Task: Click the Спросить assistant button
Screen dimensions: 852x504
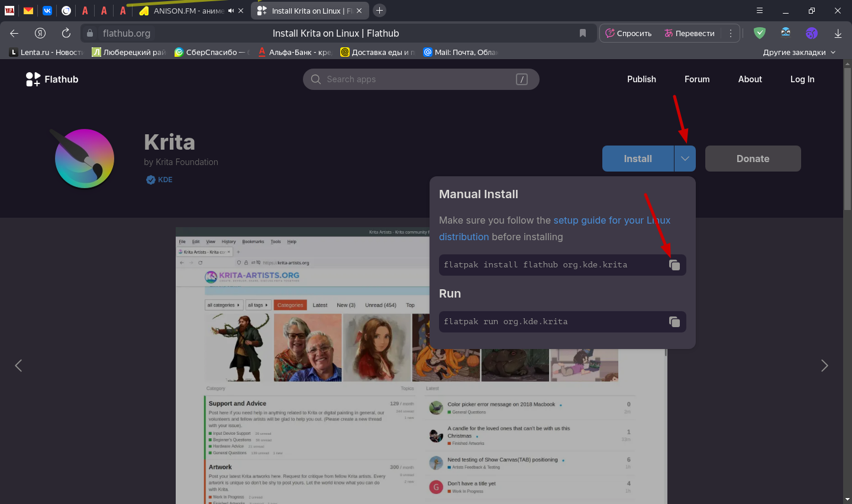Action: 628,33
